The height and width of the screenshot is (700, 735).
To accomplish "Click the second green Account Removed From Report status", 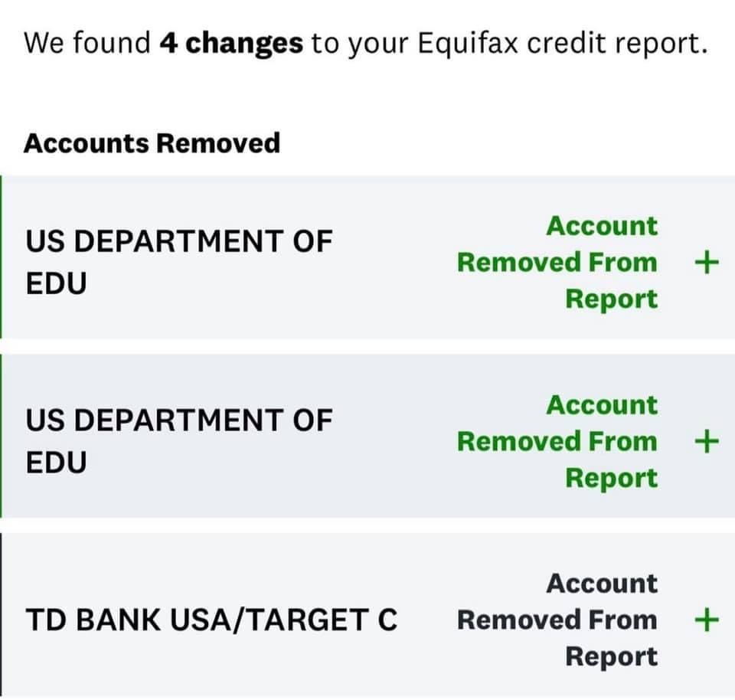I will pos(557,441).
